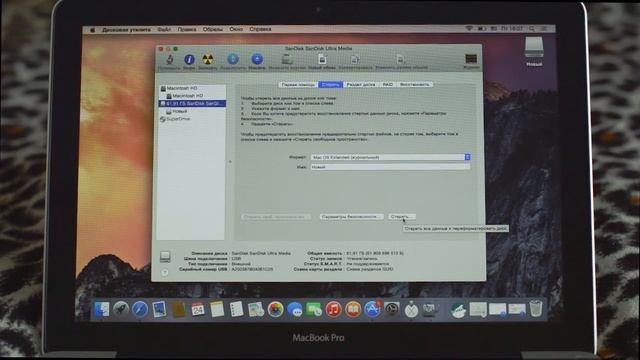Open the Mail stamp icon in Dock
Image resolution: width=640 pixels, height=360 pixels.
pos(159,309)
